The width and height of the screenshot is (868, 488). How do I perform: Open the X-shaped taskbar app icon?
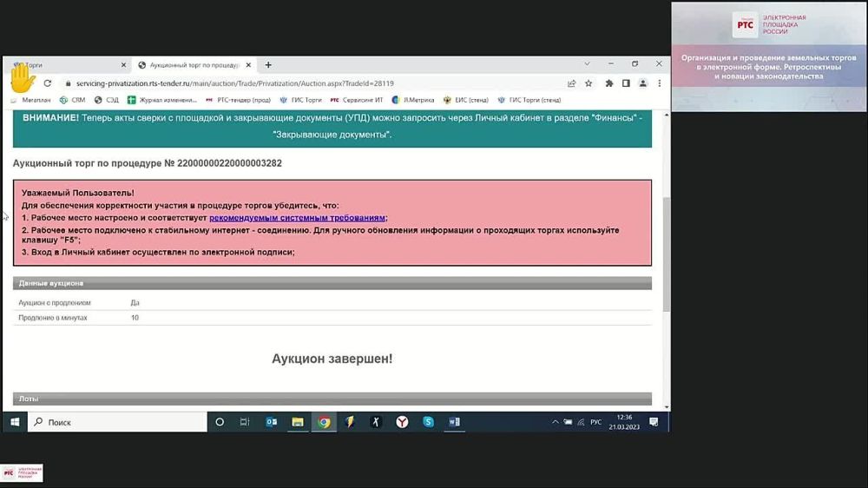(376, 422)
